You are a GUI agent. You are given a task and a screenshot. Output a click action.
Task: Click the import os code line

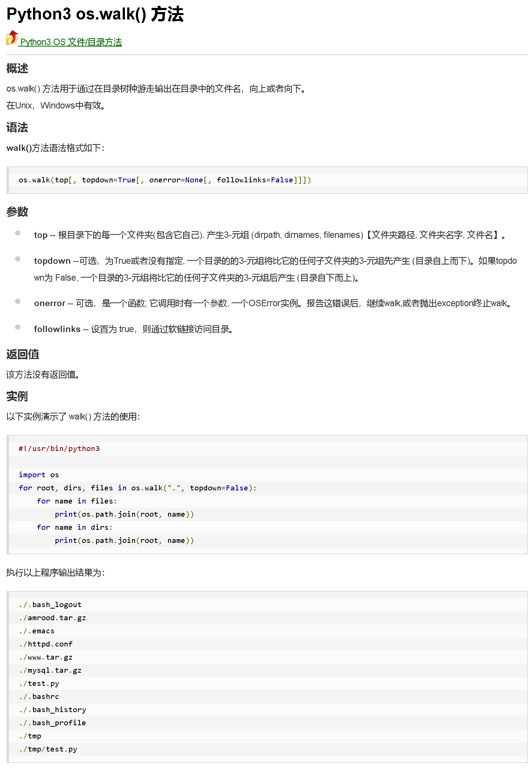point(39,475)
